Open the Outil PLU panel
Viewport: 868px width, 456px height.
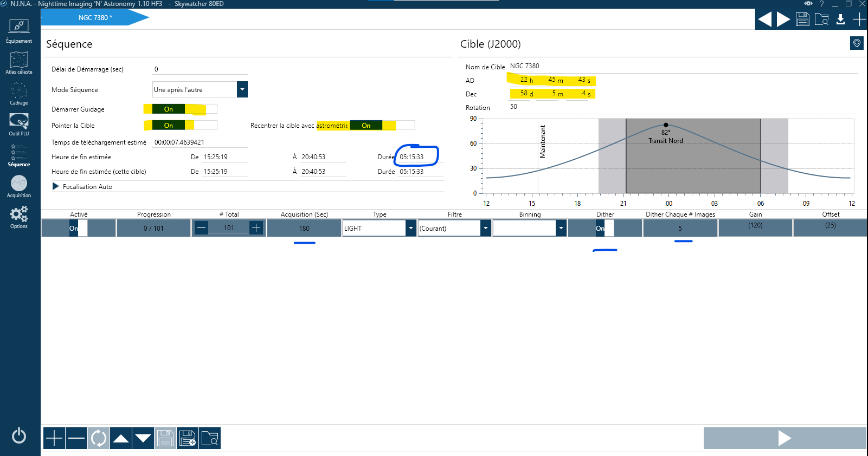(x=19, y=124)
